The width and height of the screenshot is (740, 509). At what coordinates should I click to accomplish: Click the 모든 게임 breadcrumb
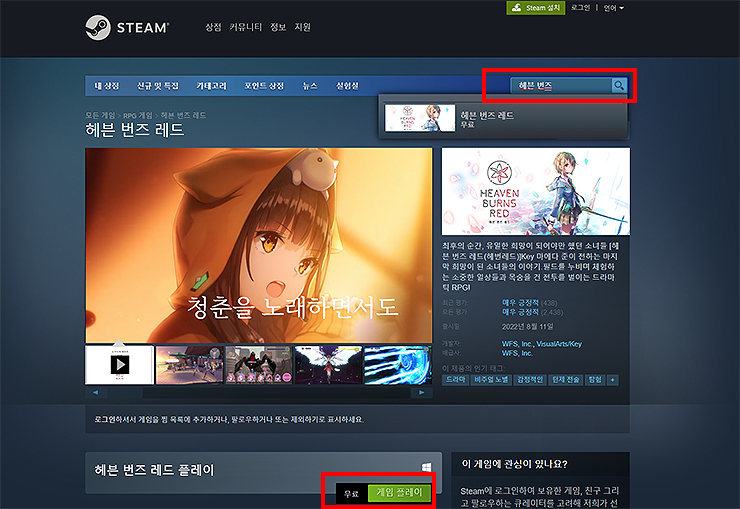100,115
